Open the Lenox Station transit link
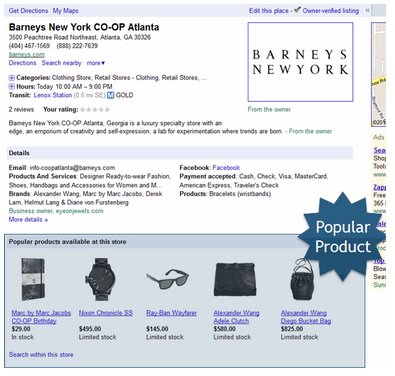395x376 pixels. coord(53,95)
